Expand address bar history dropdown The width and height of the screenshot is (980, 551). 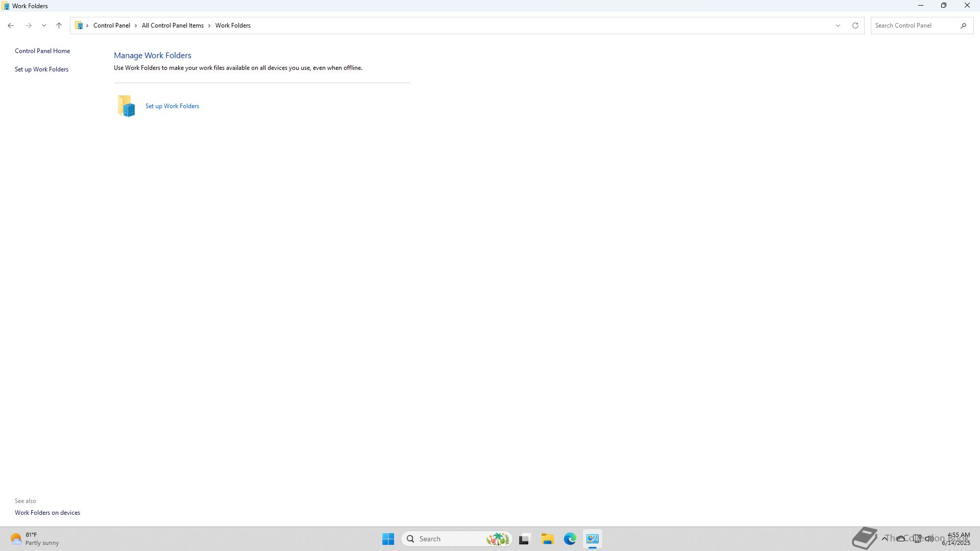[838, 26]
